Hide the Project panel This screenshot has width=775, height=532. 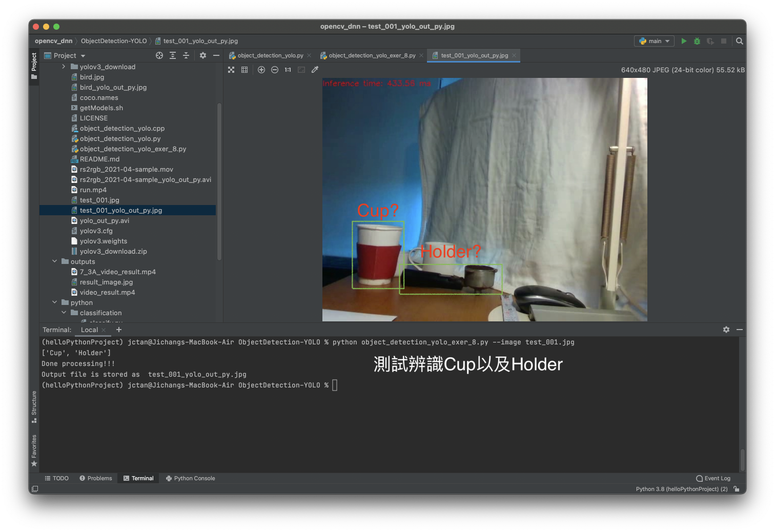[x=216, y=55]
